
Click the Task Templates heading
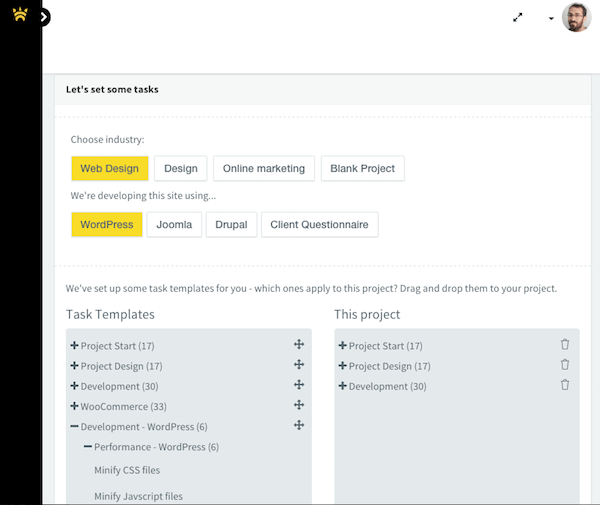coord(110,314)
